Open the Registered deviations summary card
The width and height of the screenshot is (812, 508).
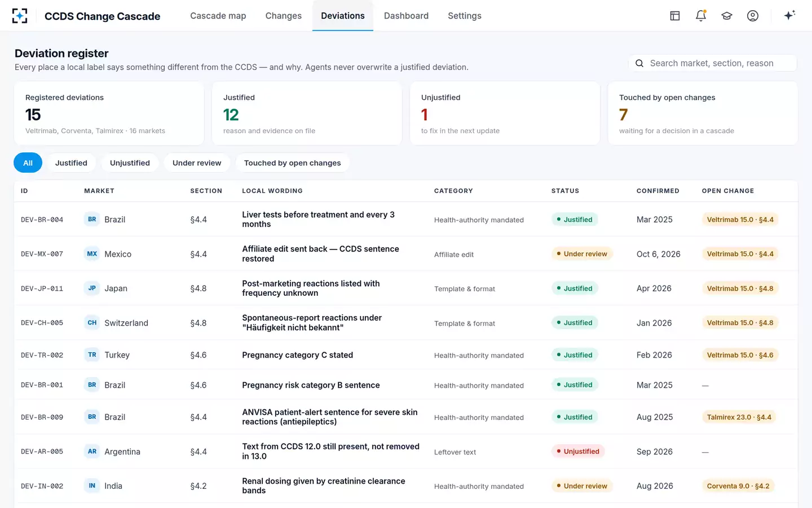[x=109, y=113]
